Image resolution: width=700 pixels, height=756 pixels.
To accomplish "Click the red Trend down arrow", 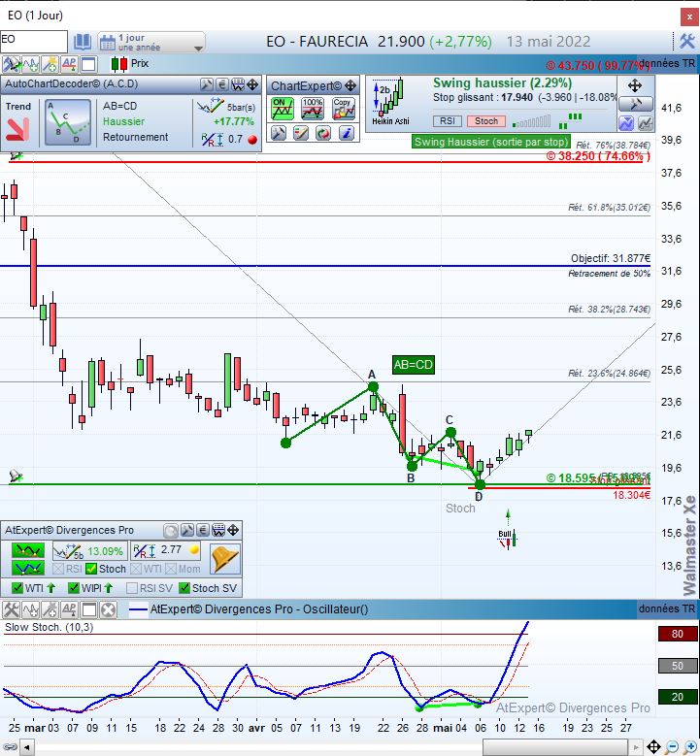I will (x=17, y=129).
